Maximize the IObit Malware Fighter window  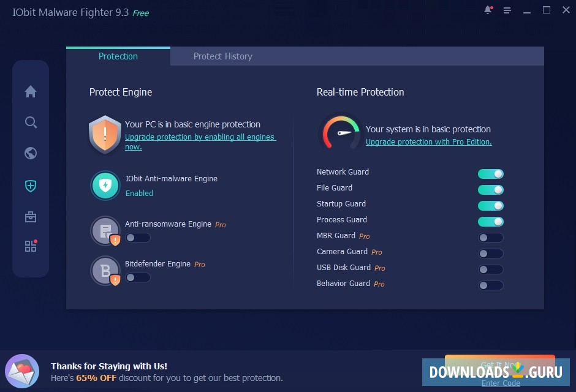547,10
